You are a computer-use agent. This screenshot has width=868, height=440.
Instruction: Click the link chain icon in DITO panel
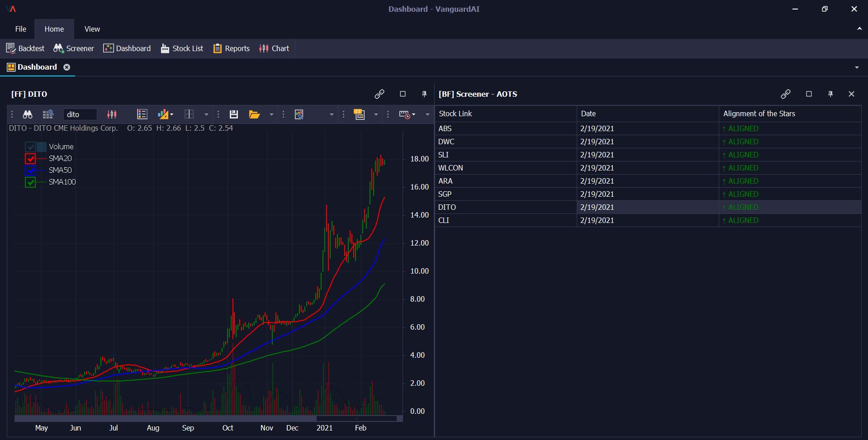[x=379, y=94]
